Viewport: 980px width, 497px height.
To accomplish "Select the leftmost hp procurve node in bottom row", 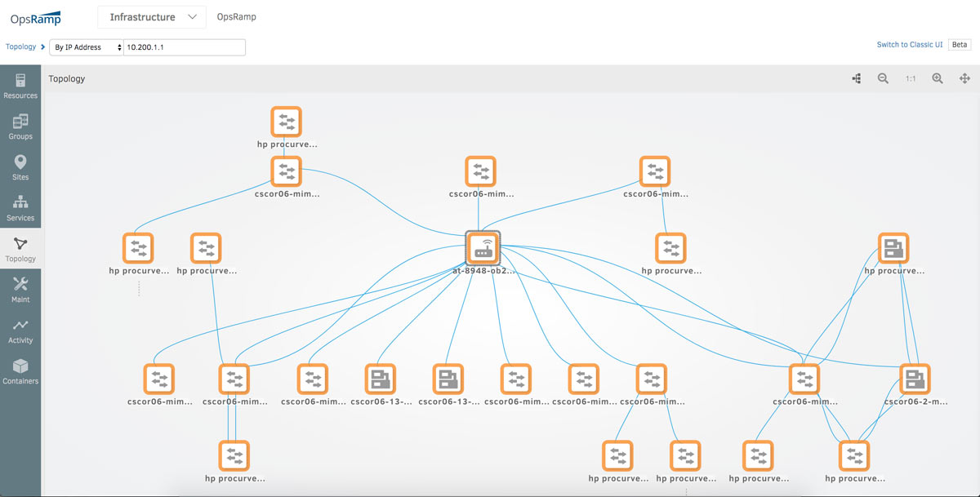I will [234, 455].
